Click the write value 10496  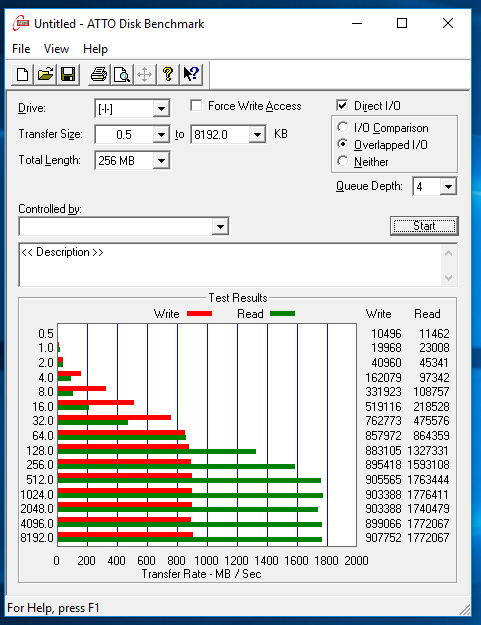coord(386,334)
